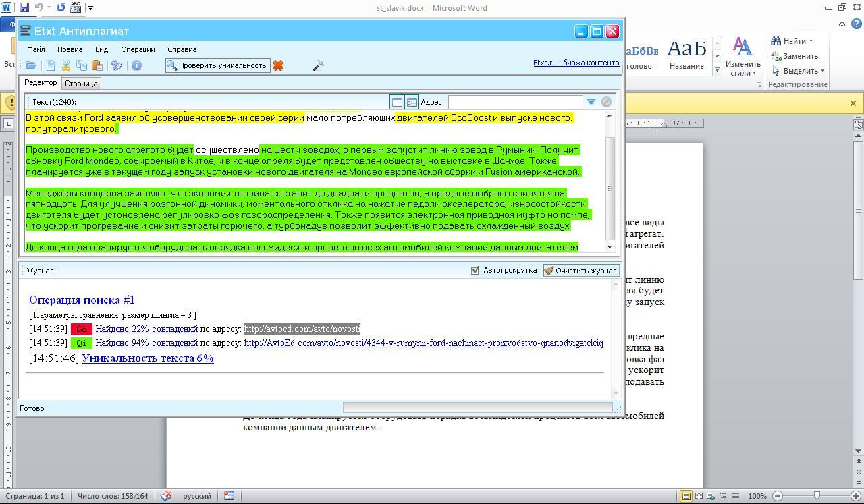864x504 pixels.
Task: Move the styles gallery down one row
Action: click(x=717, y=57)
